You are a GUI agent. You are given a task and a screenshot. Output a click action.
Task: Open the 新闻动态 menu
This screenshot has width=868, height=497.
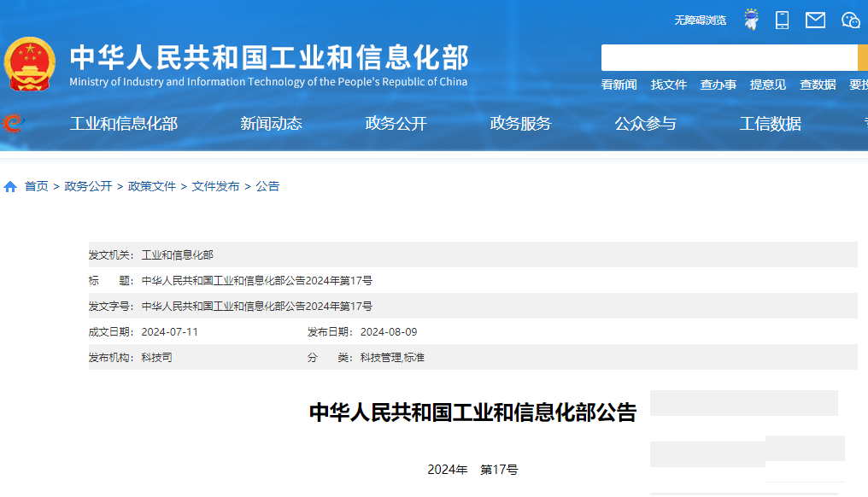point(271,124)
